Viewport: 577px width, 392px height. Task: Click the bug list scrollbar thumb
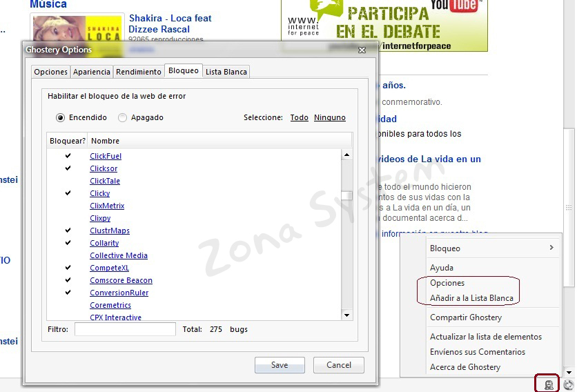(x=346, y=195)
